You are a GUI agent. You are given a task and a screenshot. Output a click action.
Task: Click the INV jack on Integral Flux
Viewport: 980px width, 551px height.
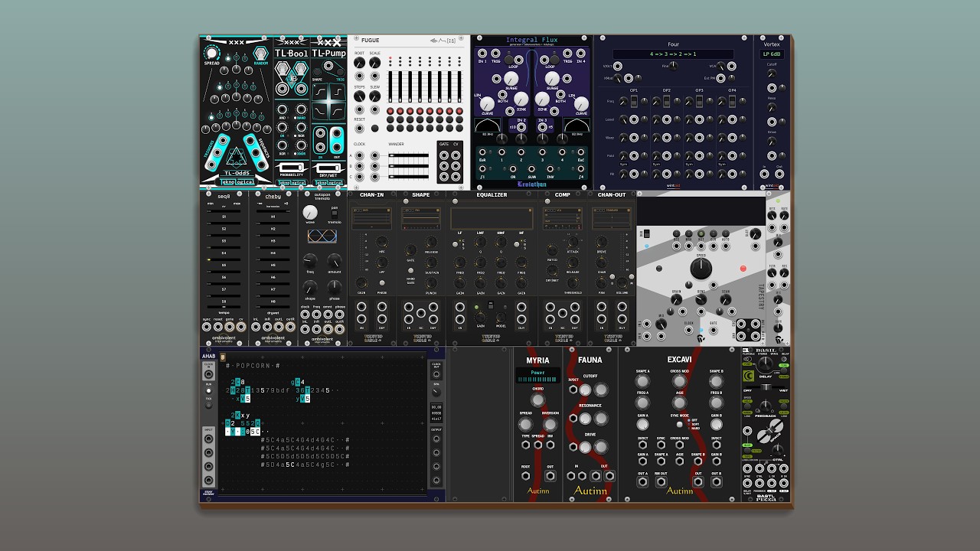click(549, 170)
